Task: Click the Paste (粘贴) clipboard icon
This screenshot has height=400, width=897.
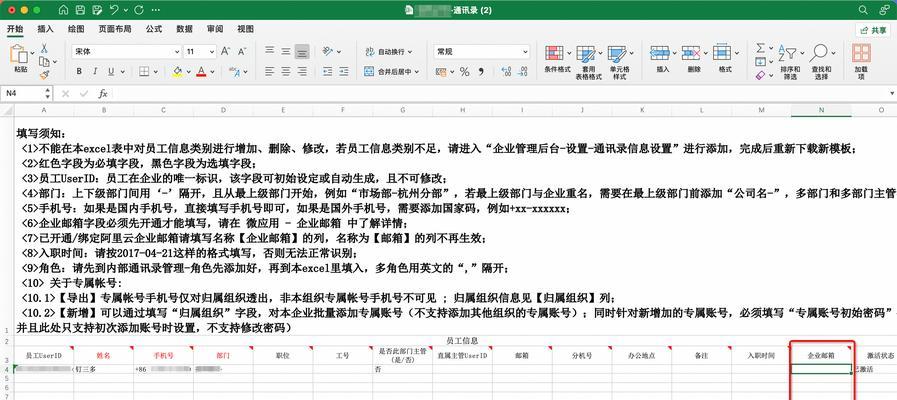Action: point(20,54)
